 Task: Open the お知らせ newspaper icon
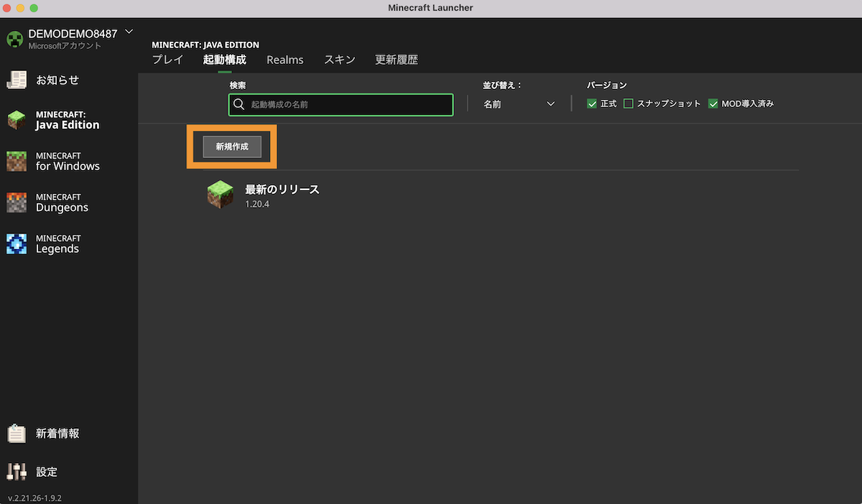[x=17, y=80]
